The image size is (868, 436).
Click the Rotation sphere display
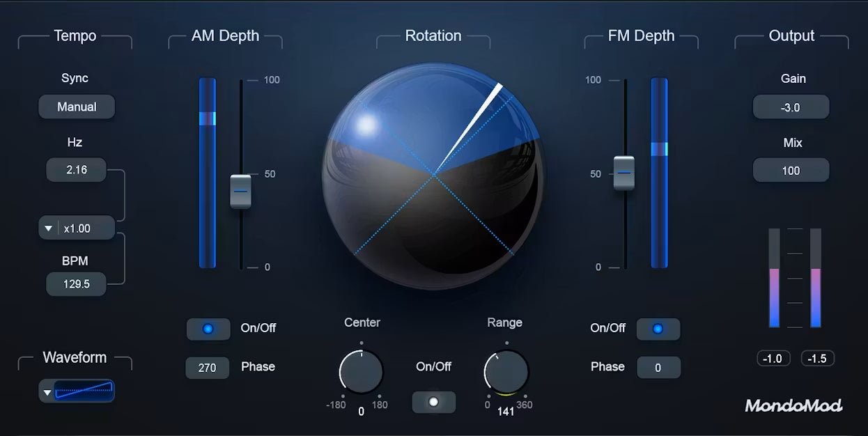(433, 176)
